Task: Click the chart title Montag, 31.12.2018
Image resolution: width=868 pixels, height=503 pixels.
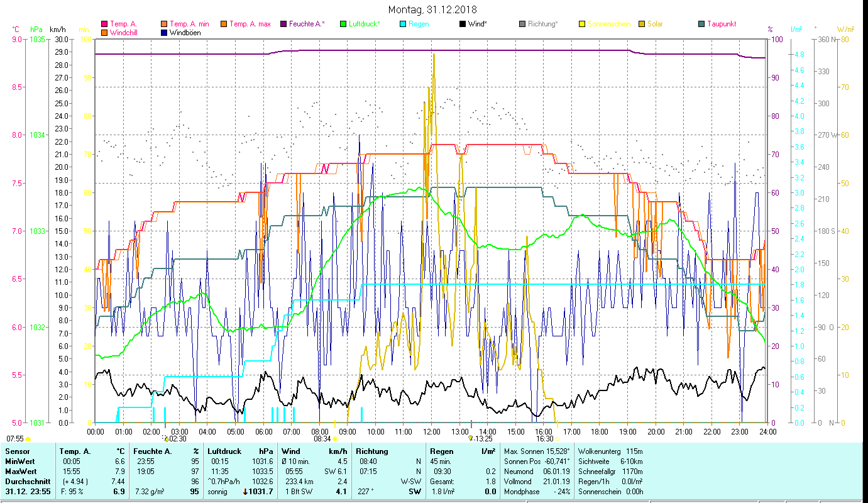Action: 432,9
